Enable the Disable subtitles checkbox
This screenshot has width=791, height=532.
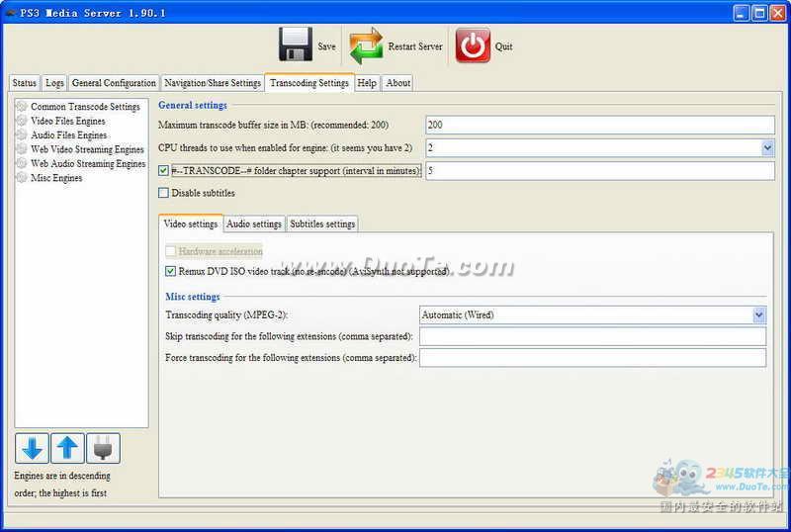163,193
